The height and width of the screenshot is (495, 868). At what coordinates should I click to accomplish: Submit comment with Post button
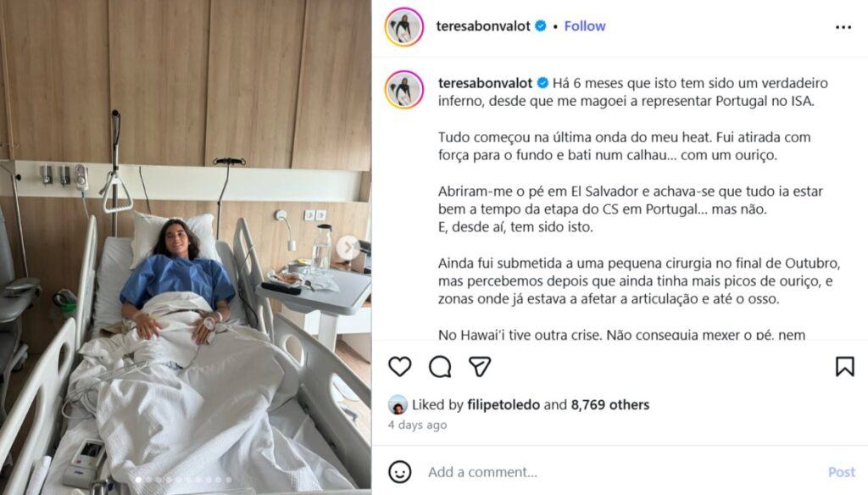(x=842, y=472)
